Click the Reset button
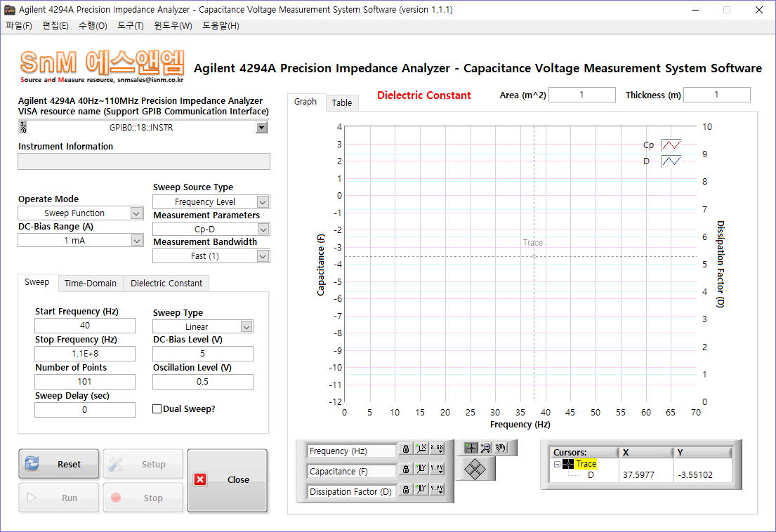The image size is (776, 532). [x=59, y=464]
